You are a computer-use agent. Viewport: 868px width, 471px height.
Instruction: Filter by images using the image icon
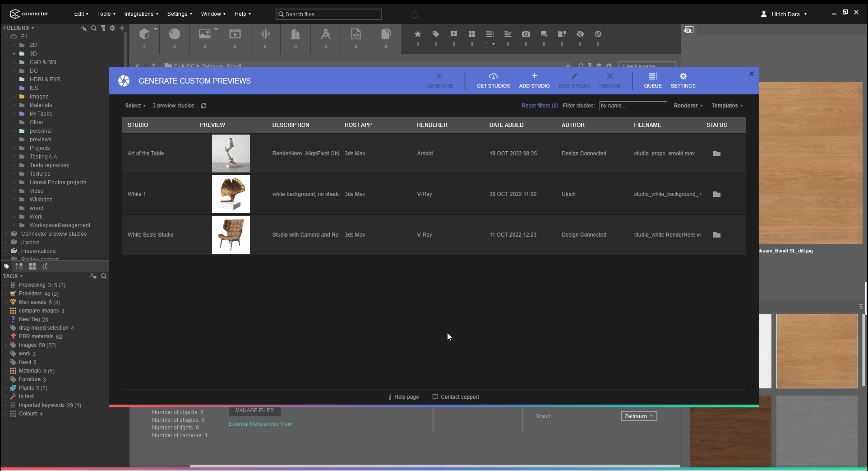(205, 34)
